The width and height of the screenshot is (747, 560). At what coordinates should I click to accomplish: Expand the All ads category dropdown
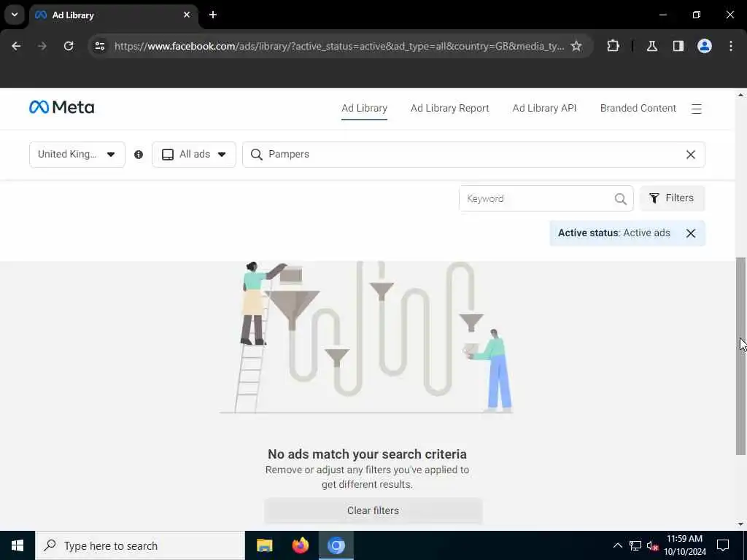pos(194,155)
